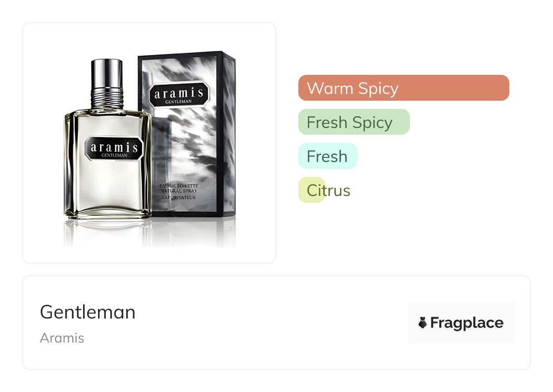Viewport: 553px width, 392px height.
Task: Click the Fresh Spicy label text
Action: coord(350,122)
